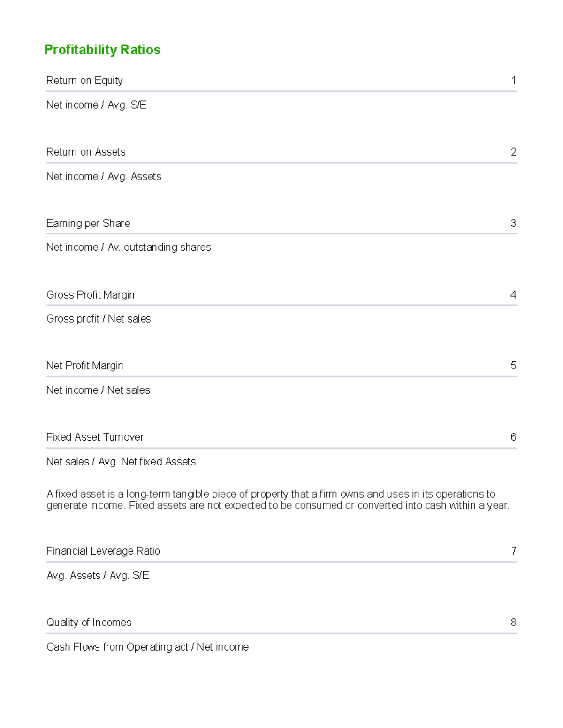
Task: Select the Gross Profit Margin title
Action: (90, 295)
